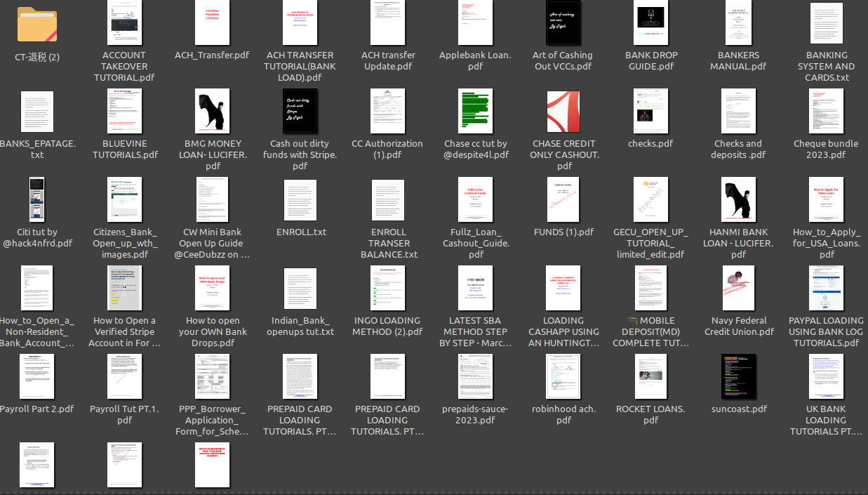Viewport: 868px width, 495px height.
Task: Open the Navy Federal Credit Union.pdf file
Action: (738, 289)
